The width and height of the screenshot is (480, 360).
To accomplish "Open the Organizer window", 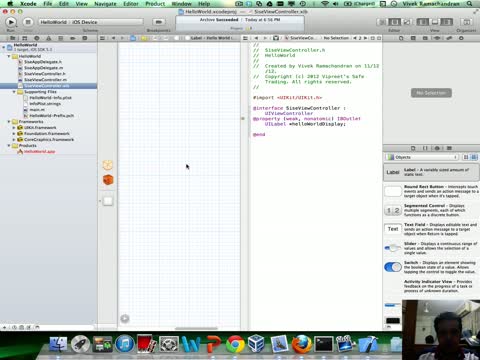I will (x=466, y=22).
